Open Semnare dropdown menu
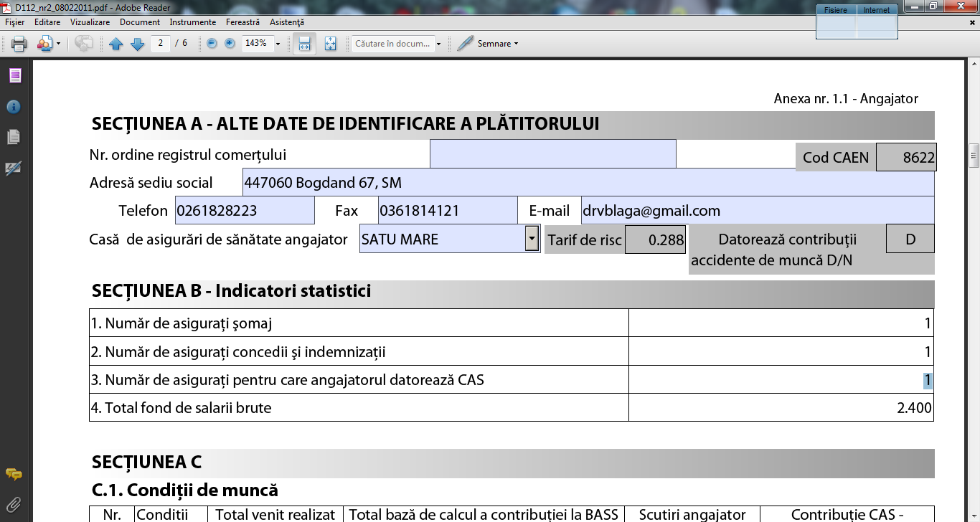This screenshot has width=980, height=522. (x=516, y=44)
